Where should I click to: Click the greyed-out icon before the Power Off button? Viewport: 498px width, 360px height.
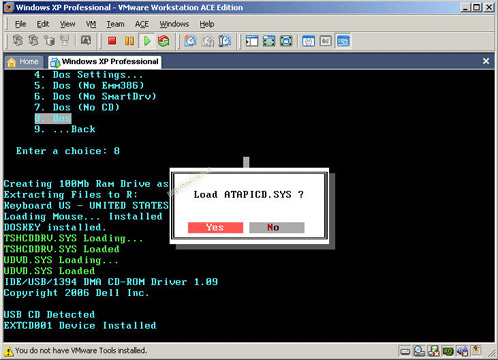(x=86, y=40)
